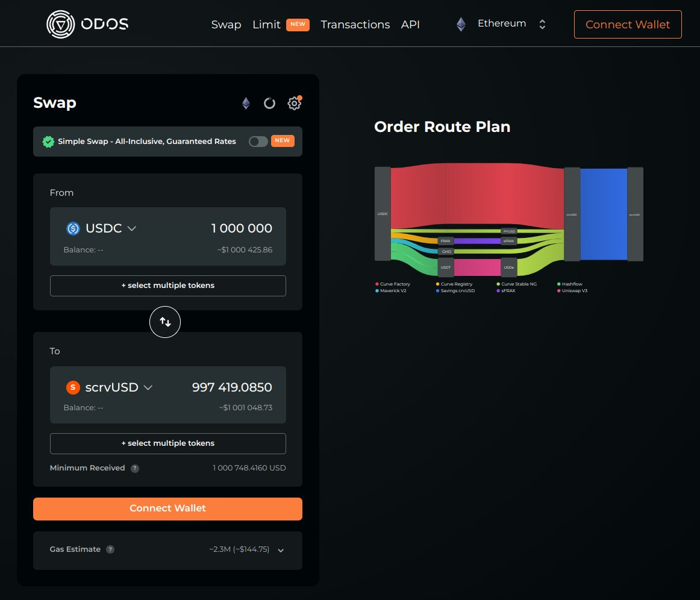Click the Maverick V2 legend entry

391,290
